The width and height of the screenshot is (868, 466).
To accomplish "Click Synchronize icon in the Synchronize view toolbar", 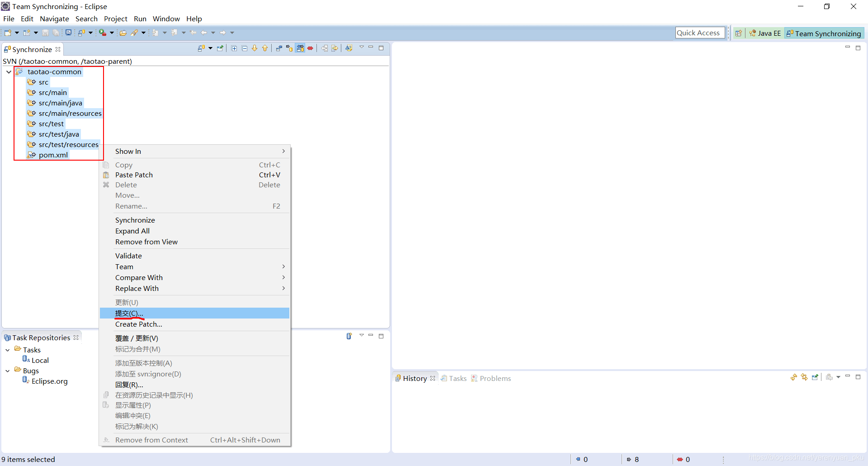I will click(202, 48).
